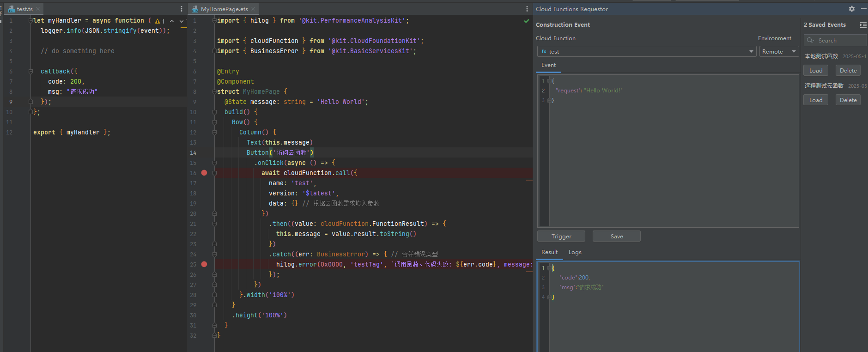Viewport: 868px width, 352px height.
Task: Click the Trigger button
Action: pos(561,236)
